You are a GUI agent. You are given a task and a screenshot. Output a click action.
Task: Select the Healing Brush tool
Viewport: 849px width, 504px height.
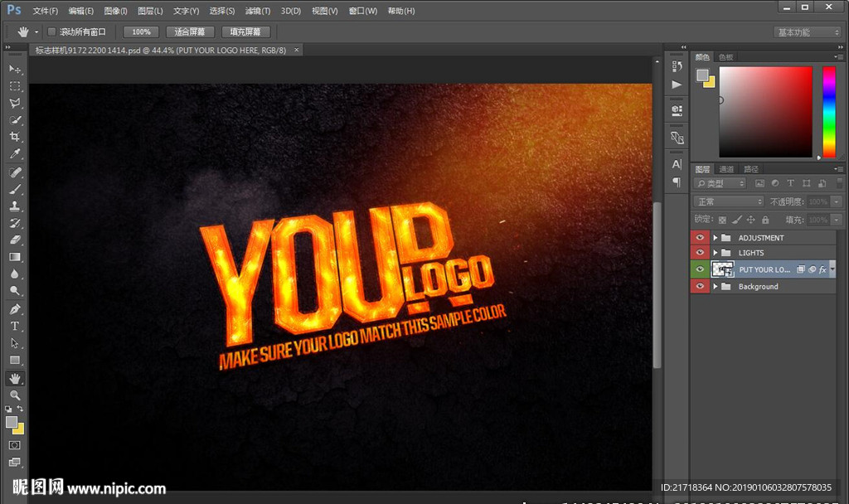tap(15, 172)
